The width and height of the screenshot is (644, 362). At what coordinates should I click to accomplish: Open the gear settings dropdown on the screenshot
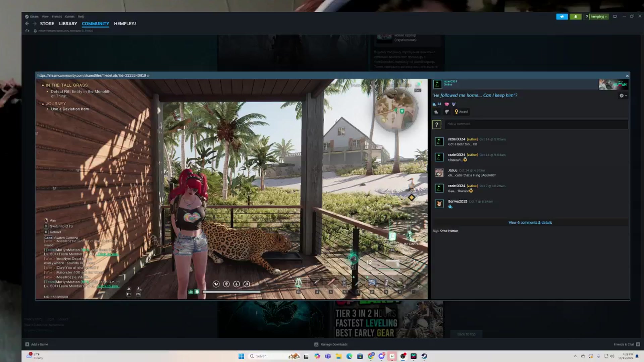(x=623, y=96)
